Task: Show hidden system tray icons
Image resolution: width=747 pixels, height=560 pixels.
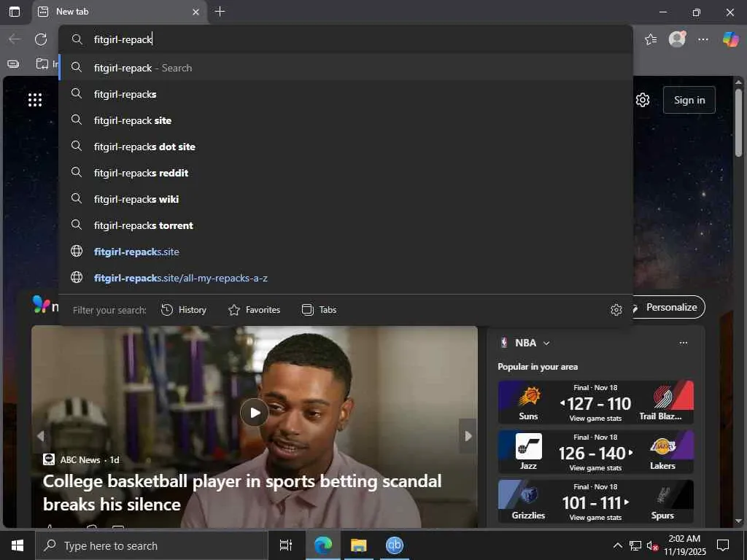Action: pyautogui.click(x=617, y=545)
